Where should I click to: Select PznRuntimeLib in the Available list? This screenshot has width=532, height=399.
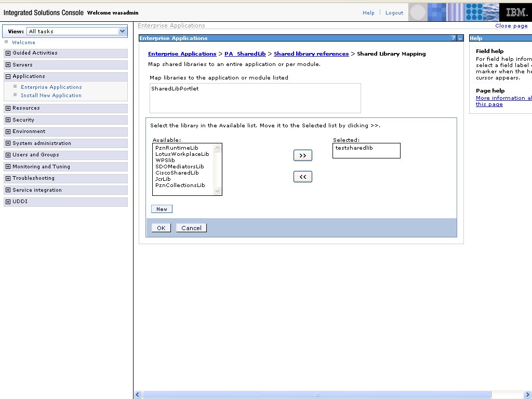(x=177, y=148)
